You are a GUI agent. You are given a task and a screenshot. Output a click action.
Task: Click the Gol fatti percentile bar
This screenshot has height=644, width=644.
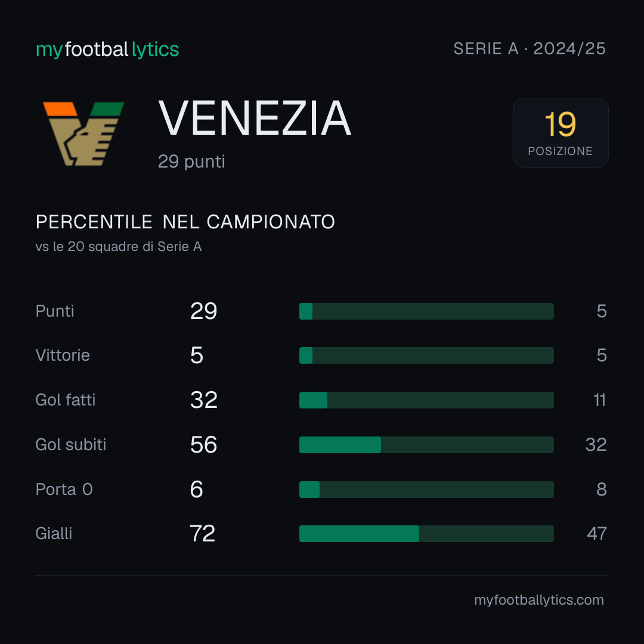coord(426,400)
